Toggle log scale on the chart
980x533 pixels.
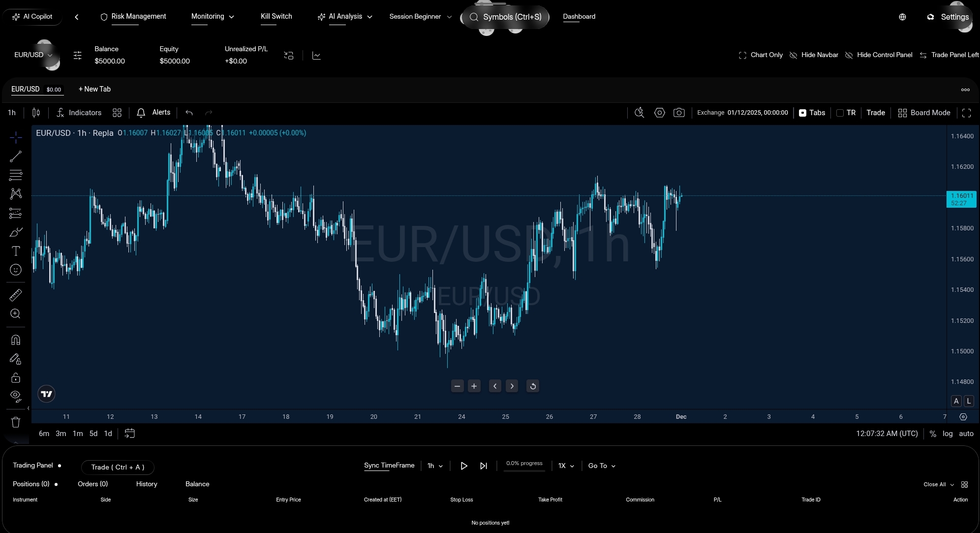[x=948, y=434]
